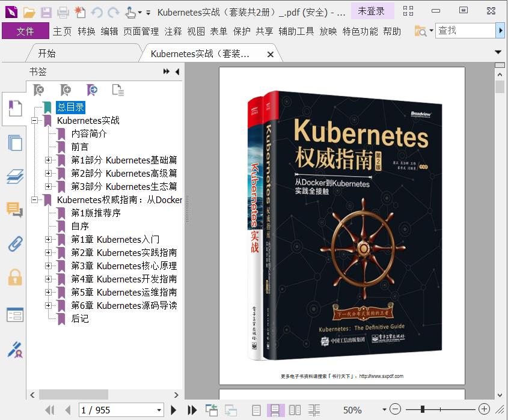Viewport: 508px width, 420px height.
Task: Expand the bookmark panel wider
Action: pos(166,72)
